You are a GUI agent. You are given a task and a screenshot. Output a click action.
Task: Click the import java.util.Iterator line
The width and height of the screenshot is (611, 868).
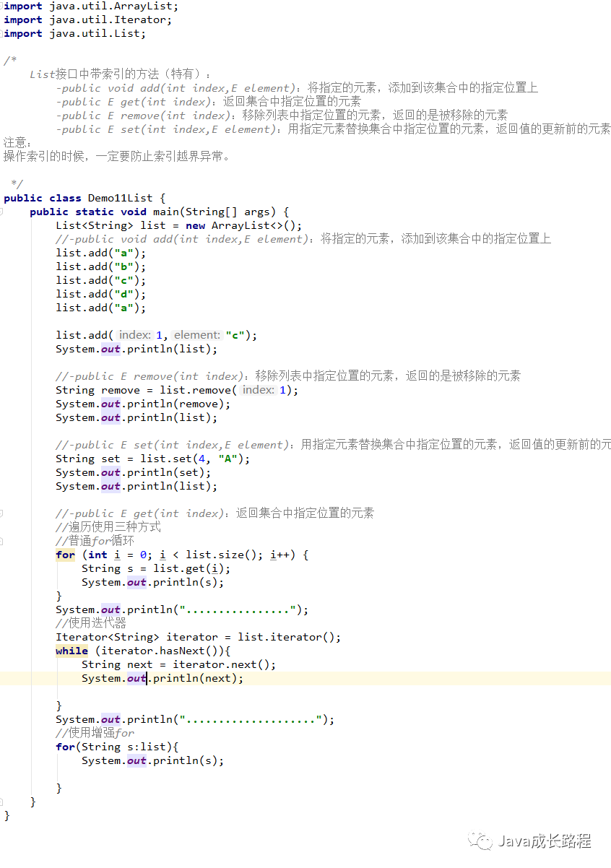coord(87,20)
